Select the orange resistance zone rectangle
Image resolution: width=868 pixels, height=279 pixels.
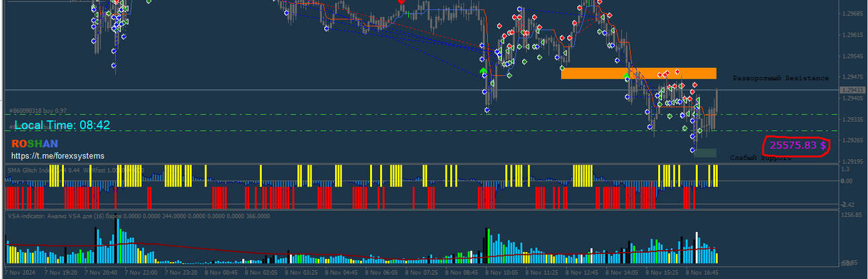coord(639,73)
